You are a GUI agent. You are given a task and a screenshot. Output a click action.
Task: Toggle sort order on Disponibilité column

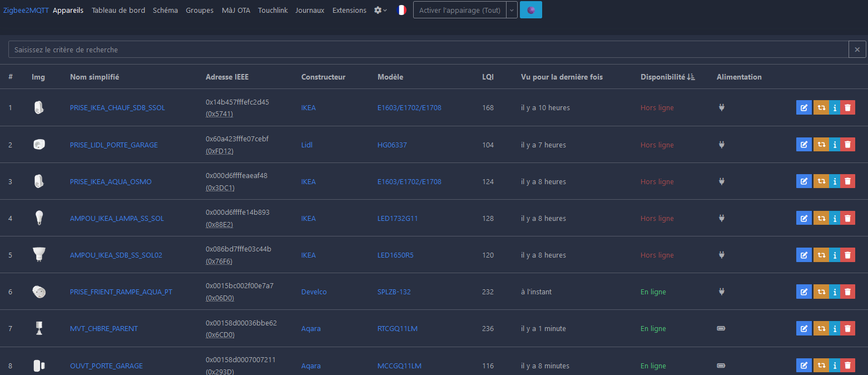(667, 77)
